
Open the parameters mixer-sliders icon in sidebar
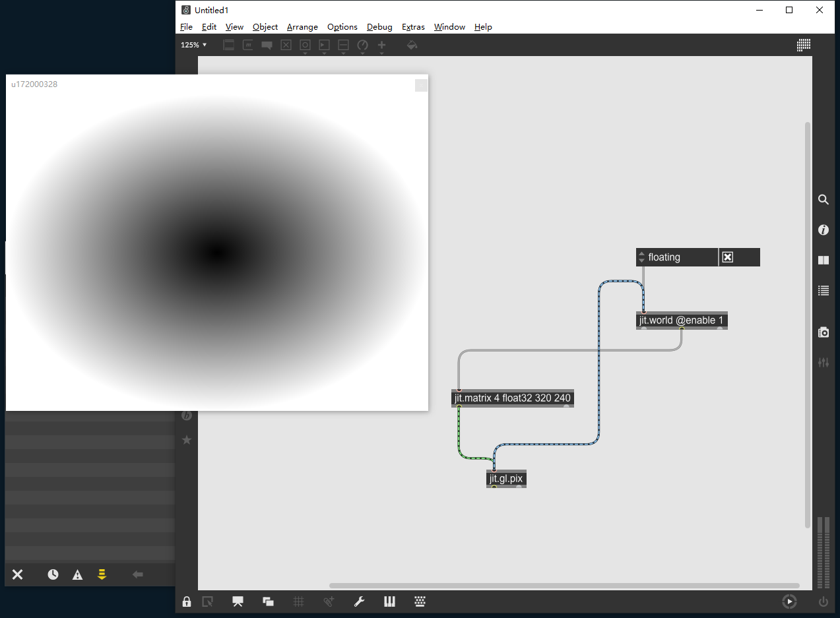click(x=824, y=362)
